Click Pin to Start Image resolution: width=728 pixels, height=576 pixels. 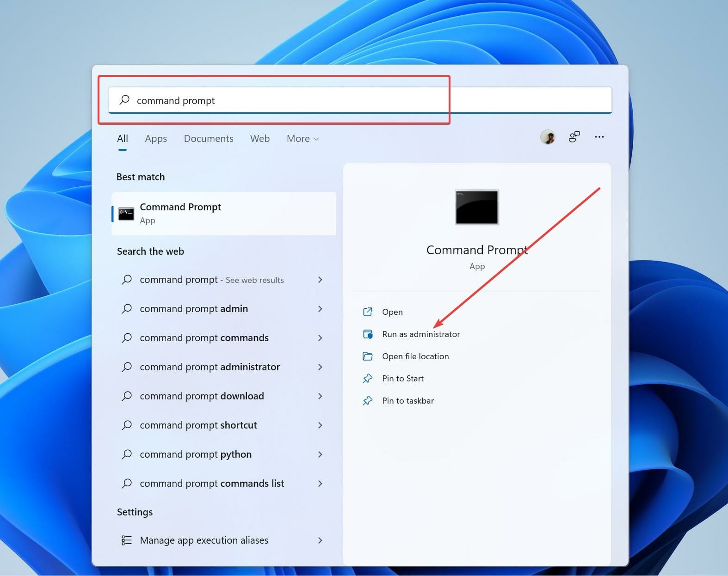point(403,379)
